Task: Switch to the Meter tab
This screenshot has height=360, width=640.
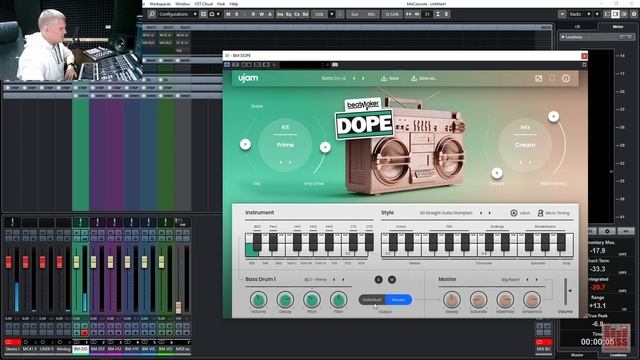Action: click(x=618, y=27)
